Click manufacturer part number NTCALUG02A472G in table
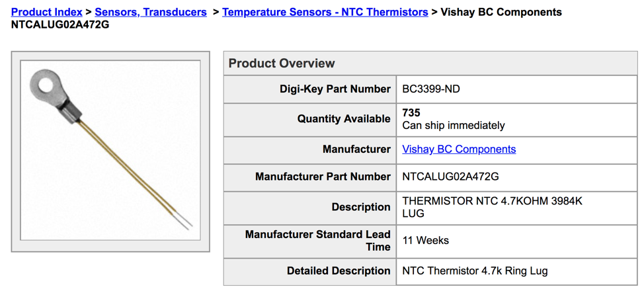Image resolution: width=644 pixels, height=293 pixels. pos(450,177)
